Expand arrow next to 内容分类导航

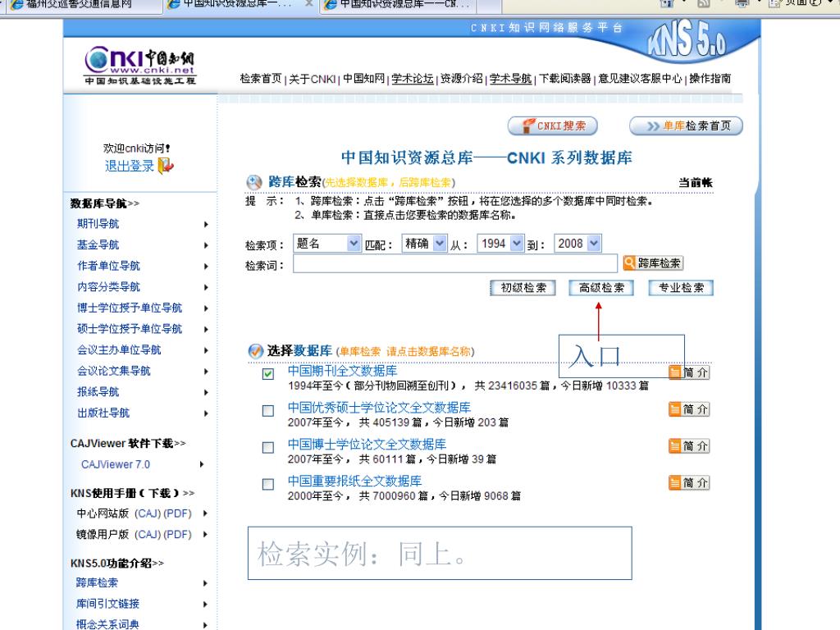pyautogui.click(x=206, y=287)
